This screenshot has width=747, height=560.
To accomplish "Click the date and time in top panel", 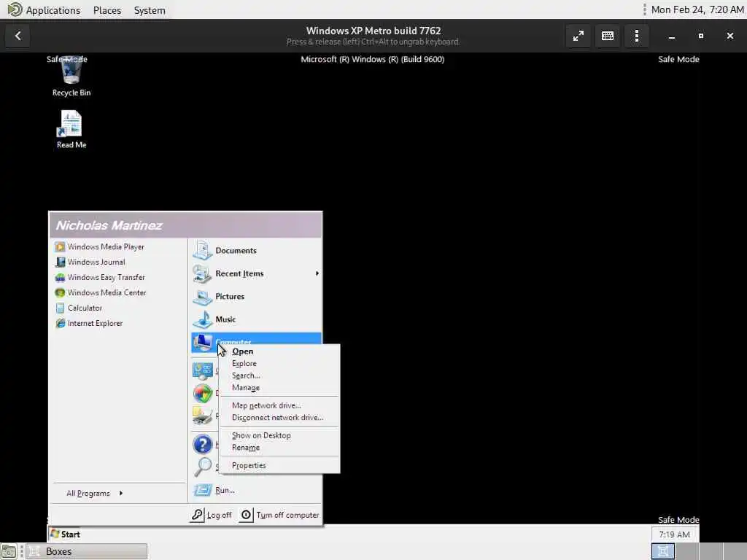I will [697, 10].
